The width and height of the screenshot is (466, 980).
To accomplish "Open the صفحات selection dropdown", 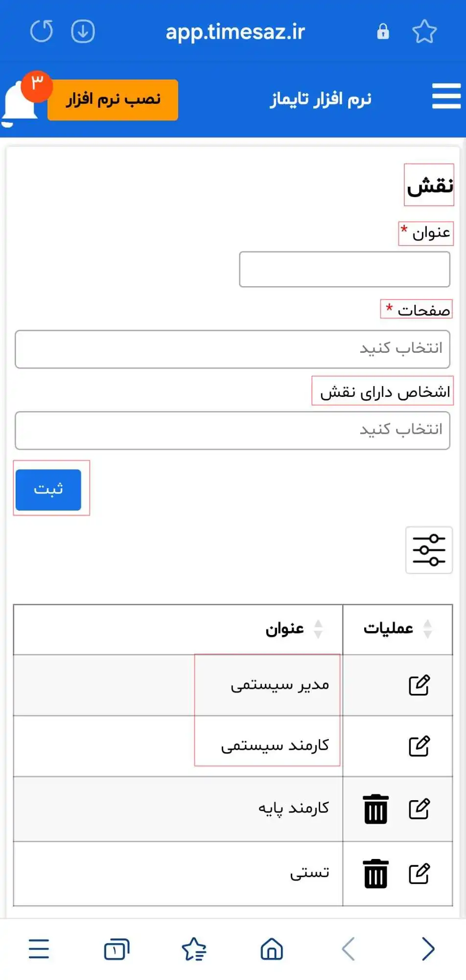I will (x=233, y=349).
